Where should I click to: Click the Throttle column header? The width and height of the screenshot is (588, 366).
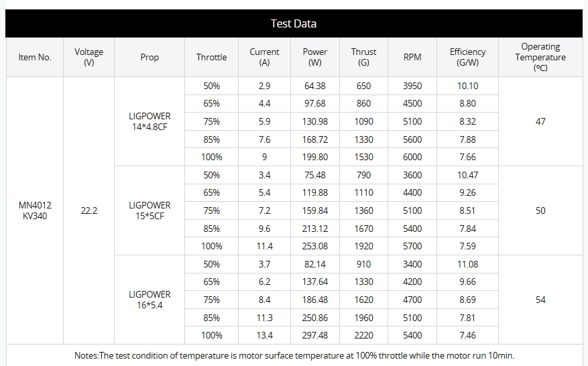point(211,57)
